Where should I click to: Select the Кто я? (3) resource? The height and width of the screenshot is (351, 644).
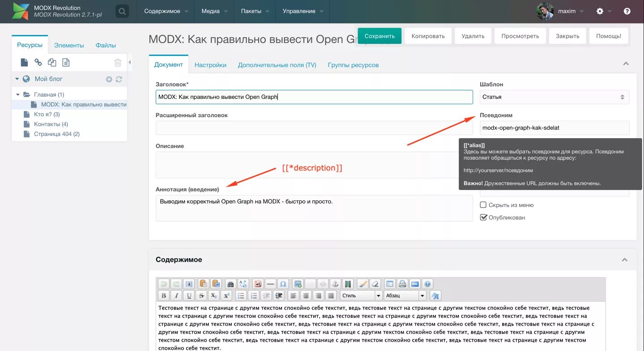(x=47, y=114)
